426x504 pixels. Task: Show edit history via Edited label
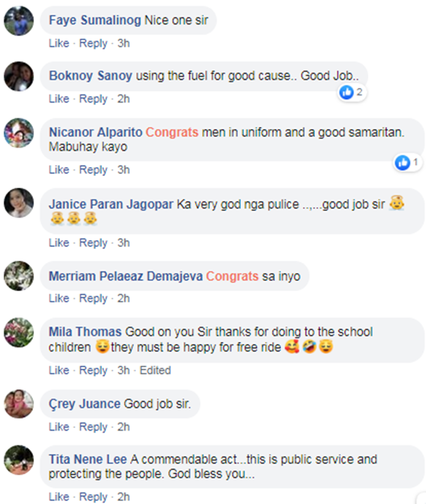pos(155,370)
